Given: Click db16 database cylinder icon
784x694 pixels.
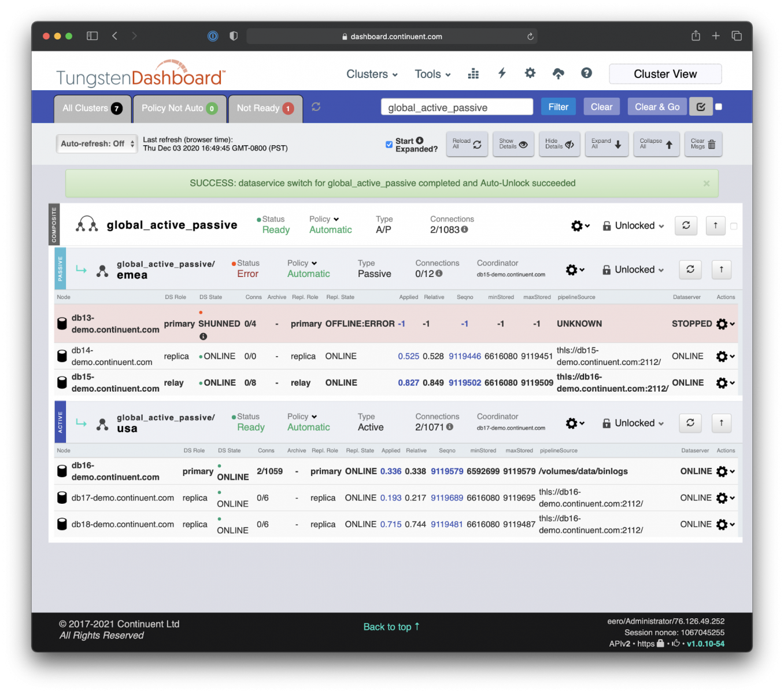Looking at the screenshot, I should click(62, 471).
